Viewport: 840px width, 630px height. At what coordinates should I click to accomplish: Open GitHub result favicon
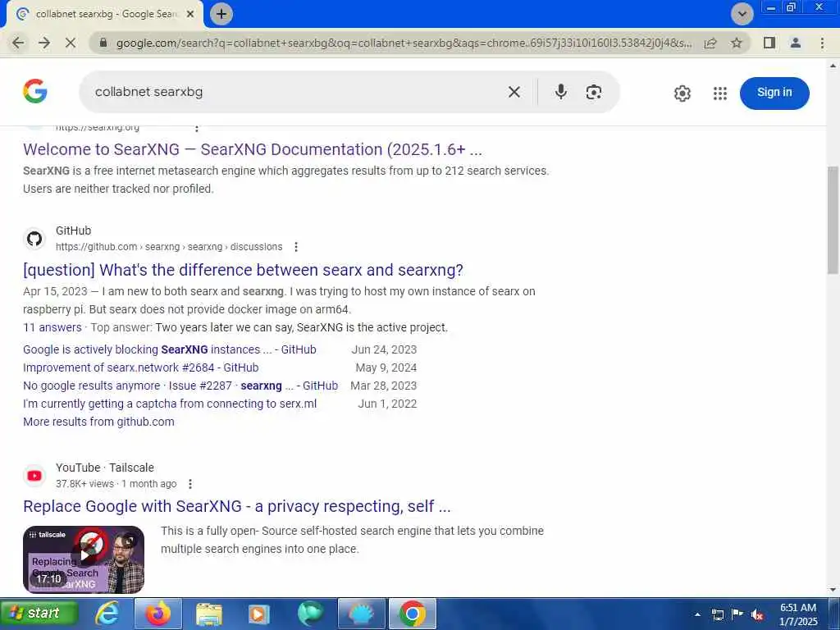34,239
